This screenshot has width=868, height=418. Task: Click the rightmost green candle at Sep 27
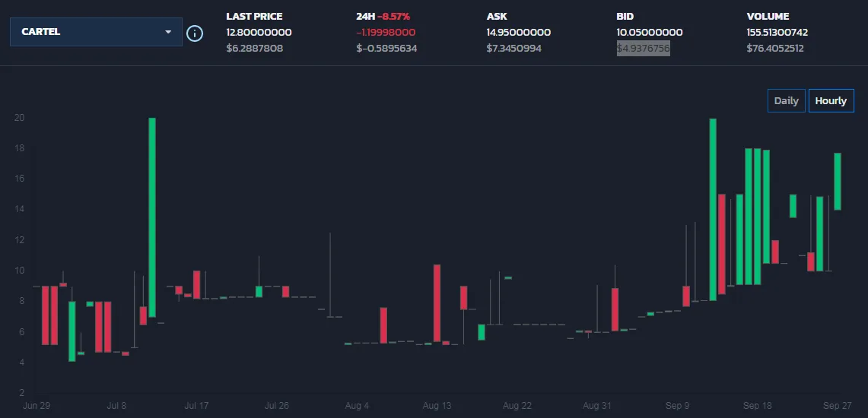point(838,182)
